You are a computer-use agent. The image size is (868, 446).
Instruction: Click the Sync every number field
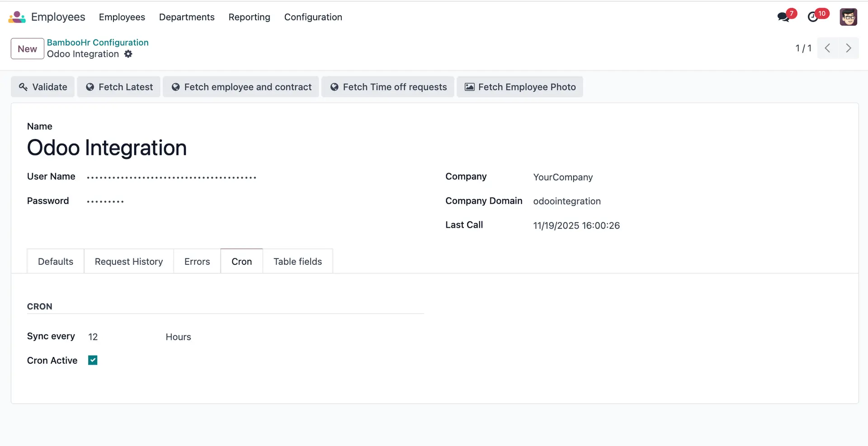(x=118, y=337)
